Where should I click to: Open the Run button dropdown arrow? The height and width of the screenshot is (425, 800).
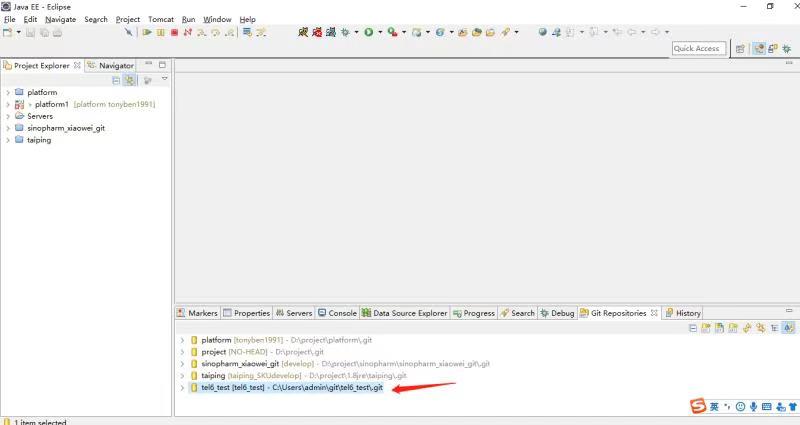tap(380, 32)
